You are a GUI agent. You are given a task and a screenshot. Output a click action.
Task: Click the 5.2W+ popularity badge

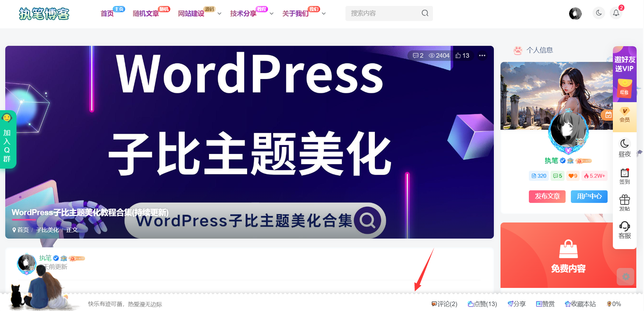tap(595, 176)
